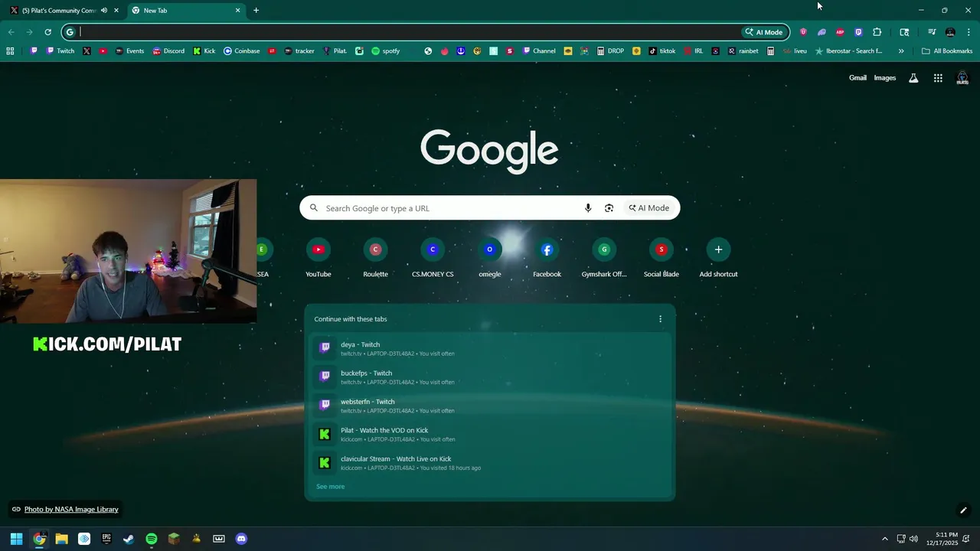The width and height of the screenshot is (980, 551).
Task: Open the CS.MONEY CS shortcut tile
Action: tap(433, 258)
